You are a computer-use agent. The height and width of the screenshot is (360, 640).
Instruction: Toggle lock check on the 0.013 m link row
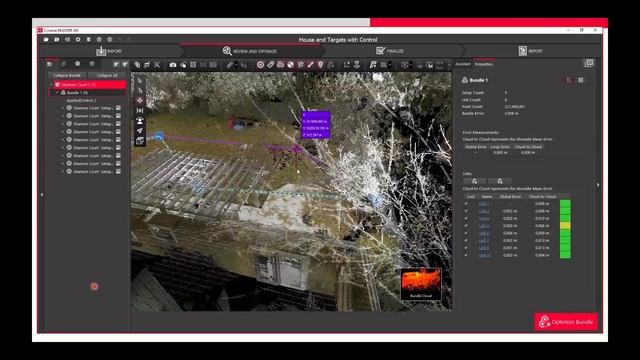pyautogui.click(x=466, y=248)
